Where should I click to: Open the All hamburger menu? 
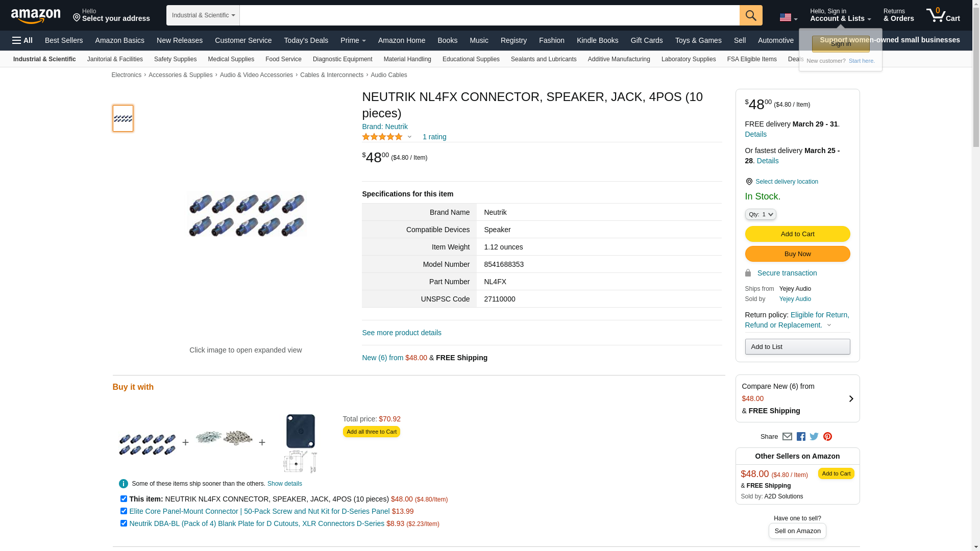(x=22, y=40)
